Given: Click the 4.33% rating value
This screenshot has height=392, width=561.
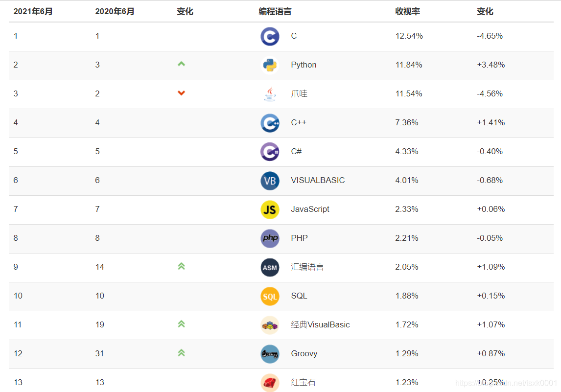Looking at the screenshot, I should pyautogui.click(x=406, y=152).
